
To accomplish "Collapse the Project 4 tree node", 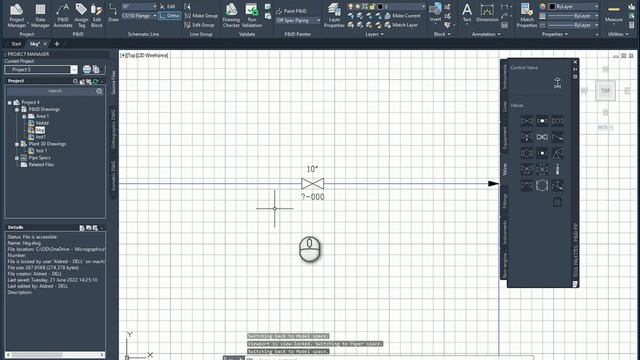I will click(10, 102).
